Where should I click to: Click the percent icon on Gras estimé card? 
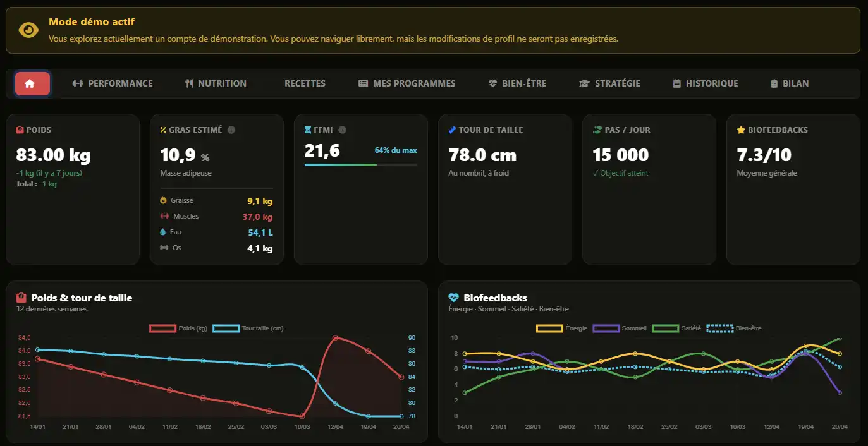[x=163, y=130]
